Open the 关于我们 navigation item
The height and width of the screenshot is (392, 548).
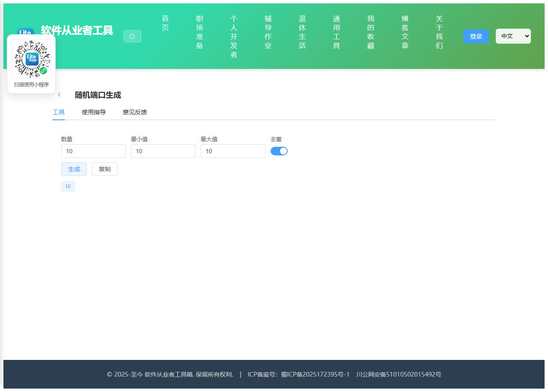click(x=439, y=32)
